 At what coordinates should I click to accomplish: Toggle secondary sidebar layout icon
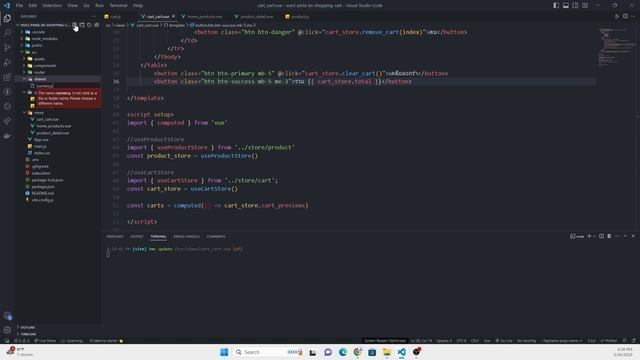pos(575,5)
